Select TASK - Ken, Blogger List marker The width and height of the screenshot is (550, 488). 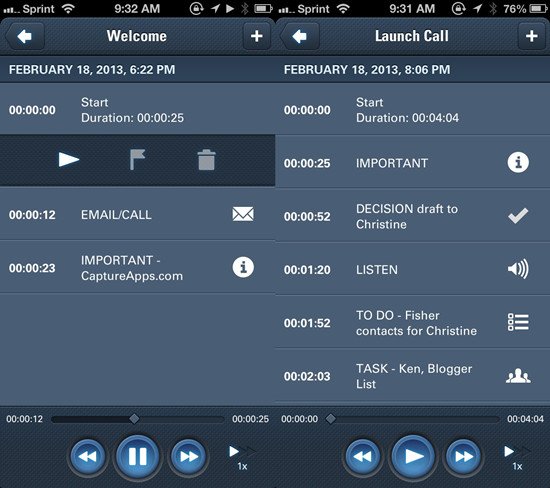point(412,376)
